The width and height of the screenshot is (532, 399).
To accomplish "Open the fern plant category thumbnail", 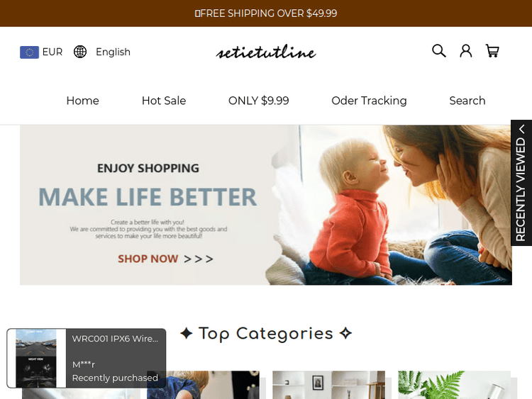I will tap(454, 385).
